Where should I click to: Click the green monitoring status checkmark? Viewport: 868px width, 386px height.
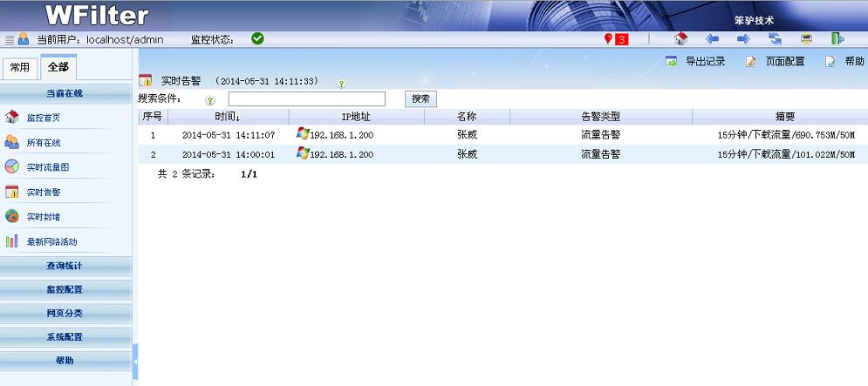point(257,38)
